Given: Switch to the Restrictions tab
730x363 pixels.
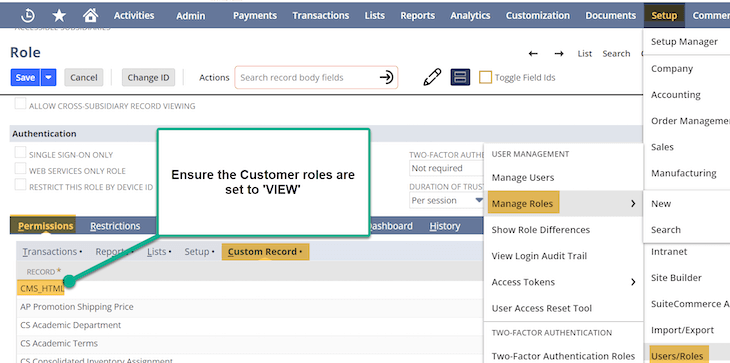Looking at the screenshot, I should point(115,226).
